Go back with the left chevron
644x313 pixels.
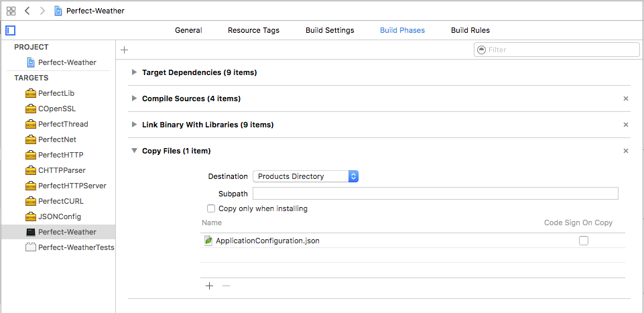click(27, 11)
